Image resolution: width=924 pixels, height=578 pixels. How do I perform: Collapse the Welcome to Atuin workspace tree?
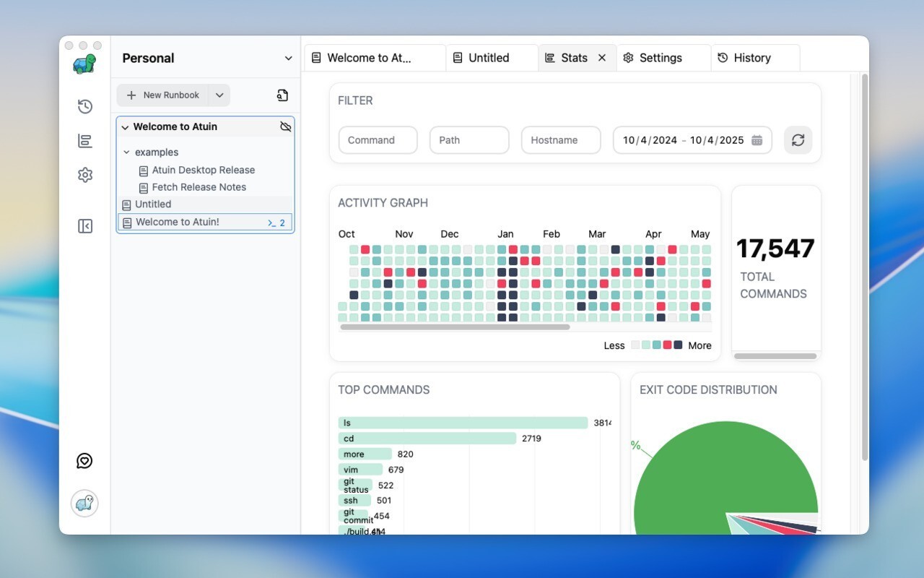(125, 127)
